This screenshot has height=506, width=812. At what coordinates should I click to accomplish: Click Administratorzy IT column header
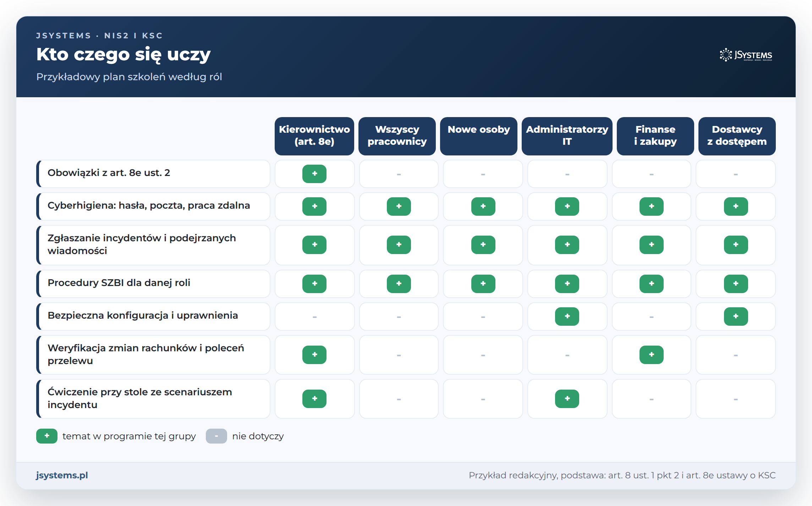(567, 136)
